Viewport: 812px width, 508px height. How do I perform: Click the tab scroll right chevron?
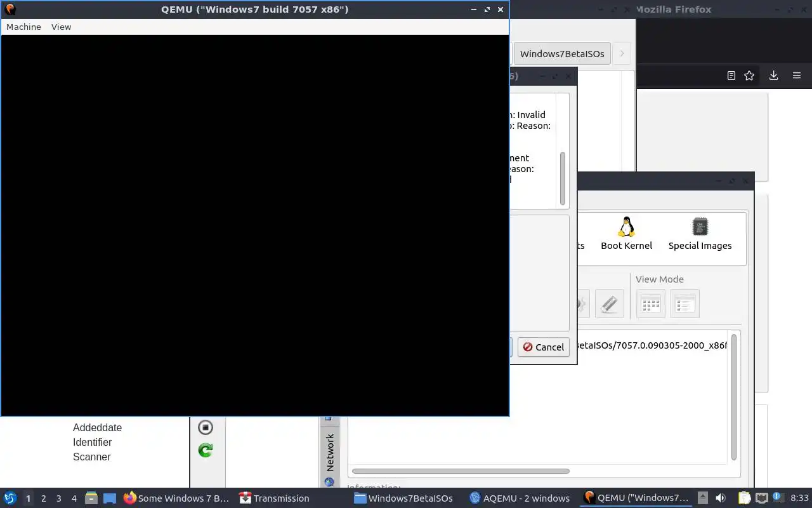(x=622, y=53)
